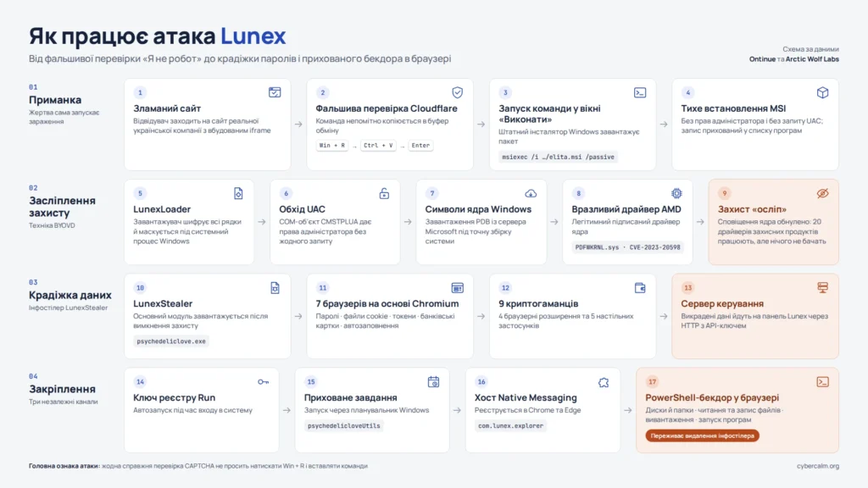Click the crossed-eye icon on the Захист «осліп» card

point(822,193)
